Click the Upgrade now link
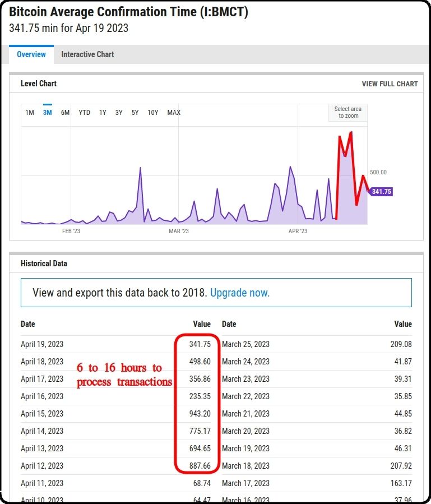 [240, 293]
